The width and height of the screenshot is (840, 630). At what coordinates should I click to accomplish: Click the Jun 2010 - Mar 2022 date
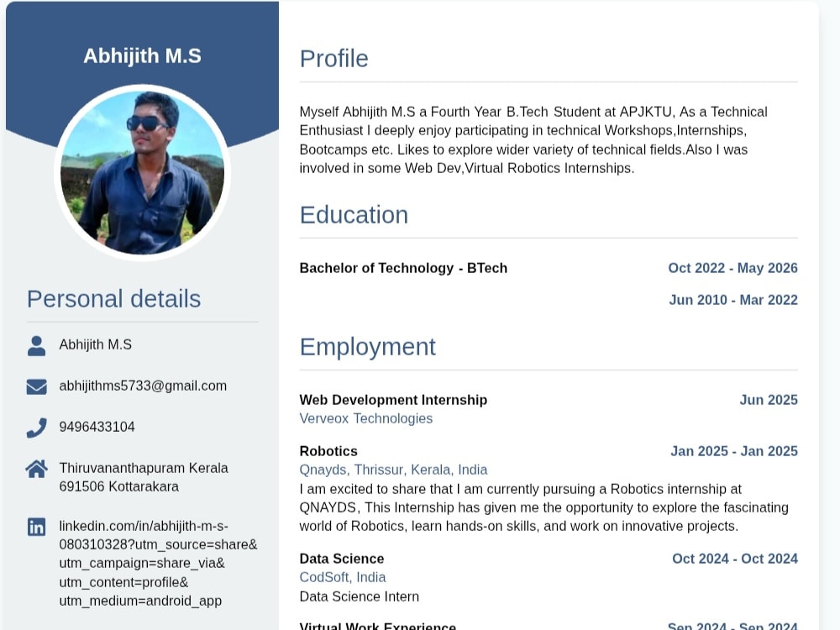click(733, 300)
